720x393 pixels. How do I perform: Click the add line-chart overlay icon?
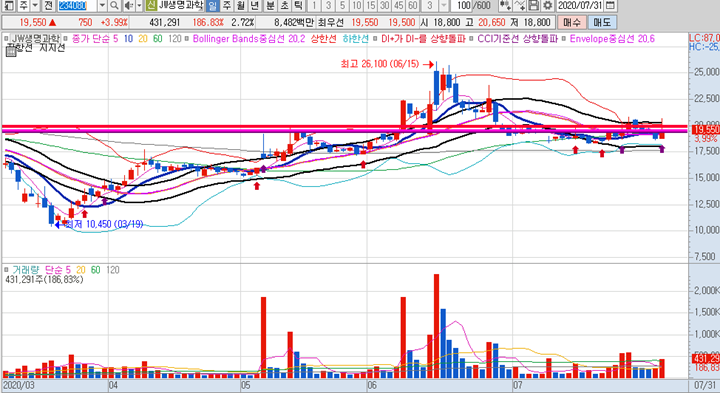[520, 6]
